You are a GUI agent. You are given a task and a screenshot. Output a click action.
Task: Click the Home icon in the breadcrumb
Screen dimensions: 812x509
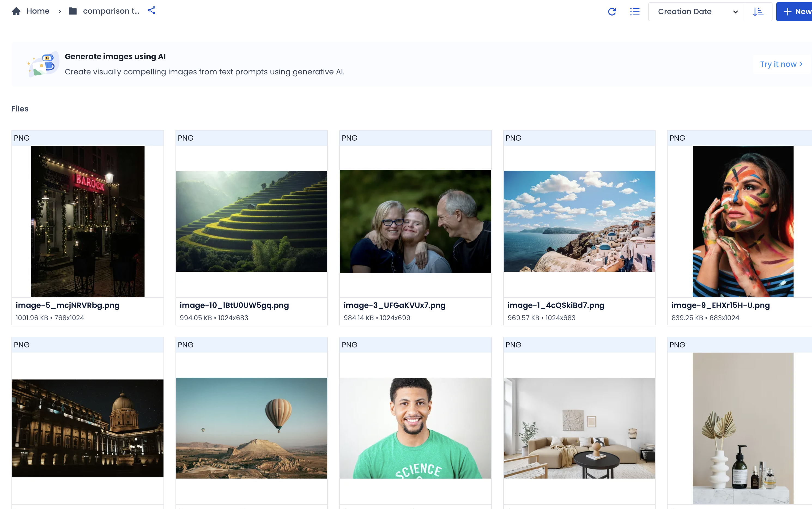coord(16,11)
